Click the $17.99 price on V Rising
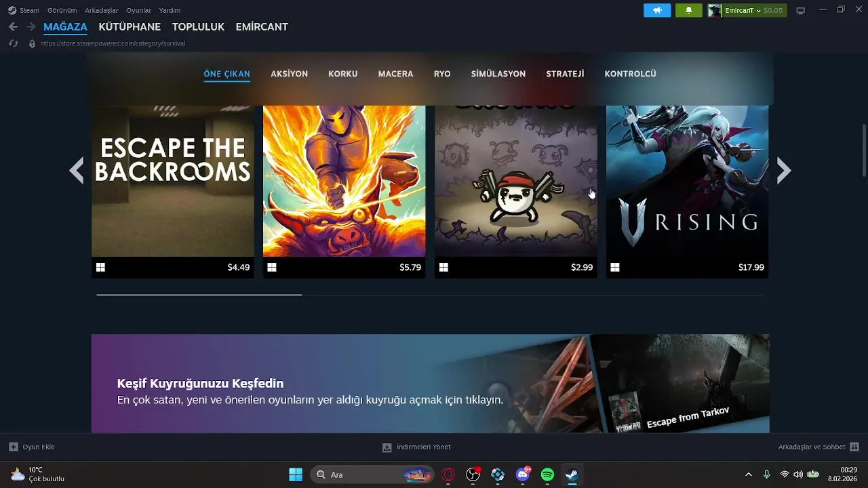This screenshot has height=488, width=868. [x=751, y=268]
